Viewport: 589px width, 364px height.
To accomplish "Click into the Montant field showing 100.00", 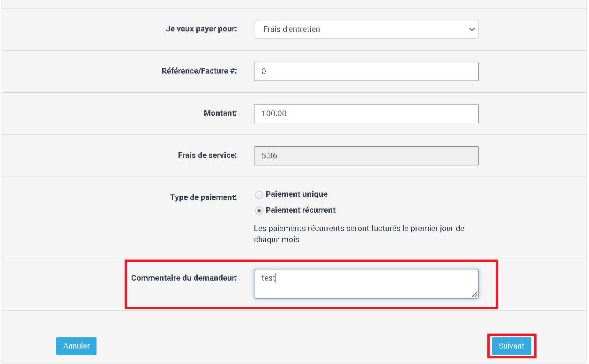I will click(366, 113).
